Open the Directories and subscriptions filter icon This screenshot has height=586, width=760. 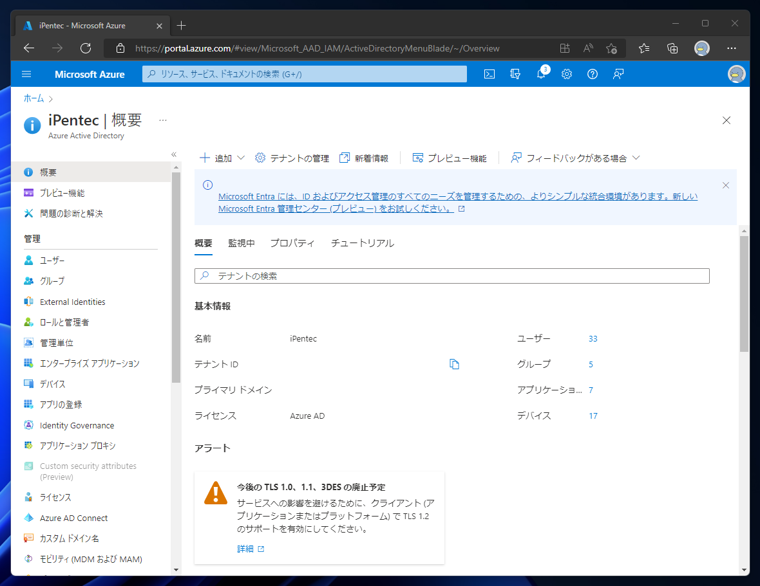[515, 74]
